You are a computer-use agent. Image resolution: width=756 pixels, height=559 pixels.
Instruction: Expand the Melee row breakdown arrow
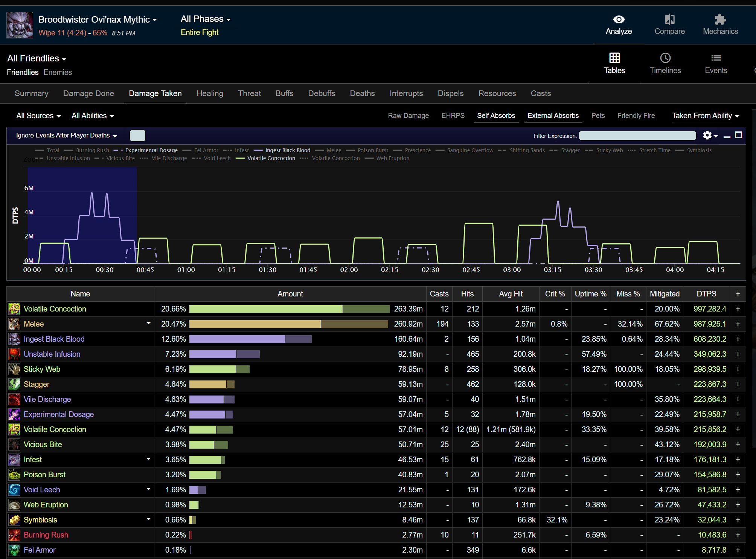click(x=148, y=323)
